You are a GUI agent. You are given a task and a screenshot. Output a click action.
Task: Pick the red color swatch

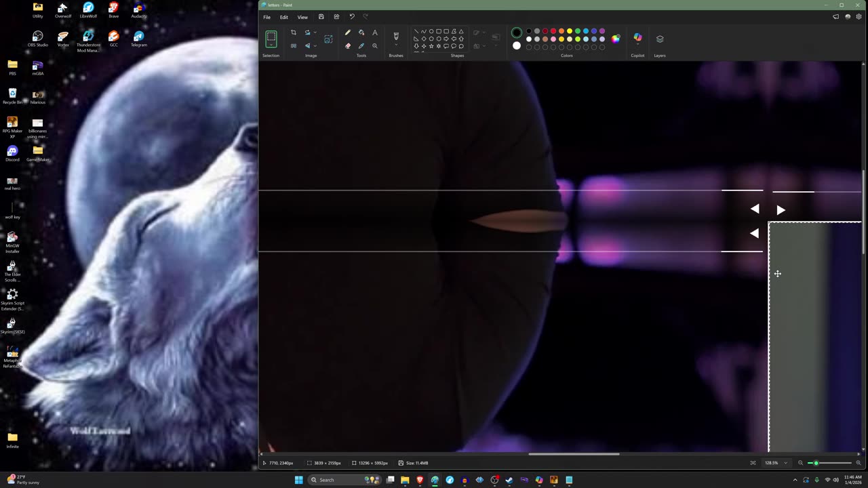coord(553,31)
